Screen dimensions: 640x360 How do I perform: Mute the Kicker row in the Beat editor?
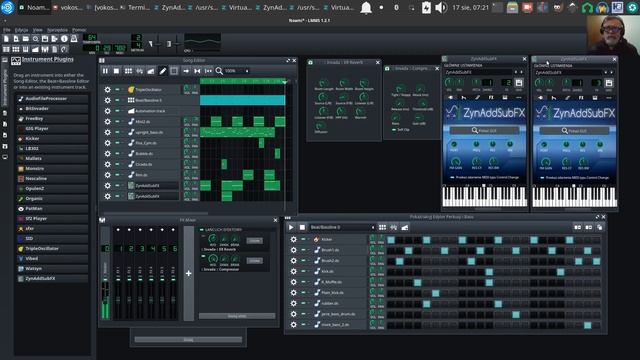coord(303,239)
